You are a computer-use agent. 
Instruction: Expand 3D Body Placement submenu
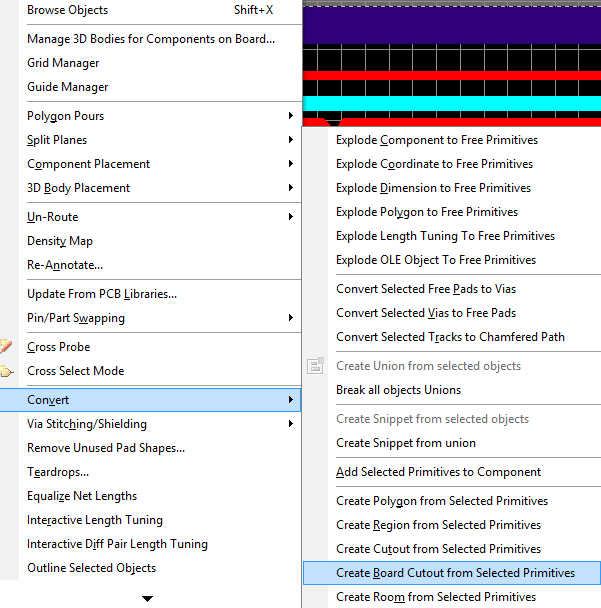tap(150, 188)
